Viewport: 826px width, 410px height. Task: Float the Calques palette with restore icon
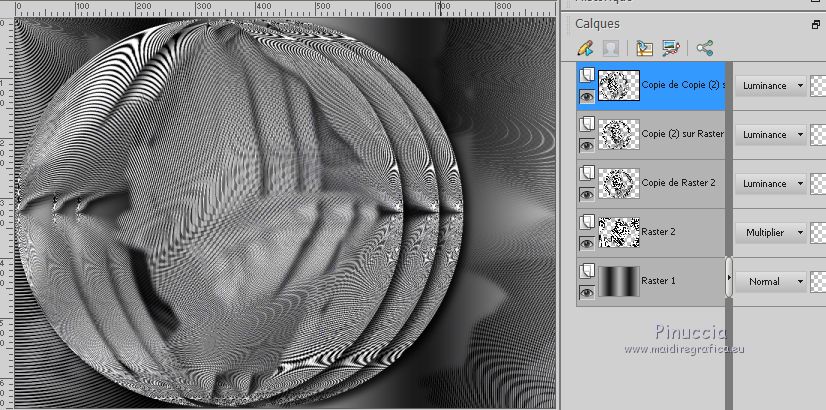816,24
